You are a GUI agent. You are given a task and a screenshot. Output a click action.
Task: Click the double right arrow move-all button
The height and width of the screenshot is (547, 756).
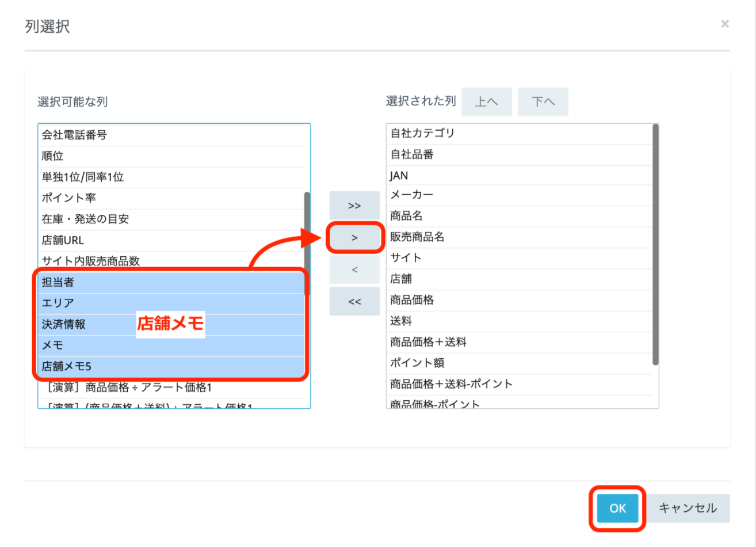pos(354,206)
